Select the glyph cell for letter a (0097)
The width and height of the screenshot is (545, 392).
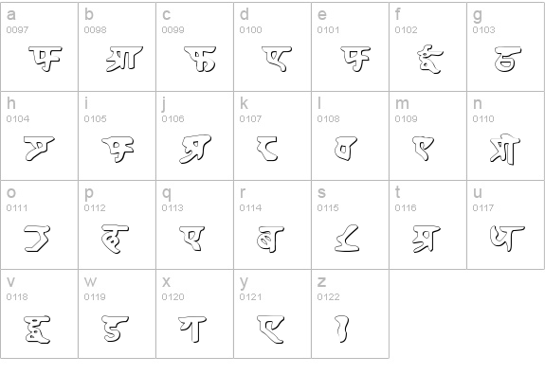tap(39, 47)
